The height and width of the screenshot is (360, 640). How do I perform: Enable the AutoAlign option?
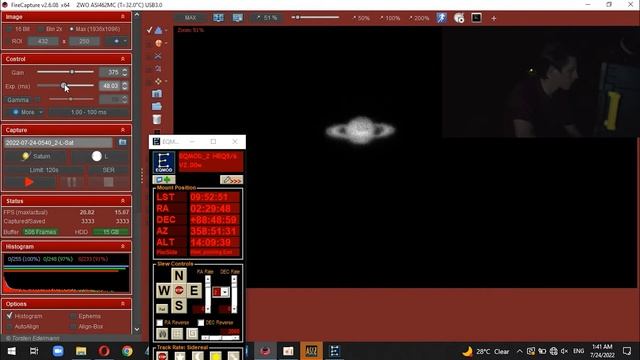pyautogui.click(x=9, y=327)
